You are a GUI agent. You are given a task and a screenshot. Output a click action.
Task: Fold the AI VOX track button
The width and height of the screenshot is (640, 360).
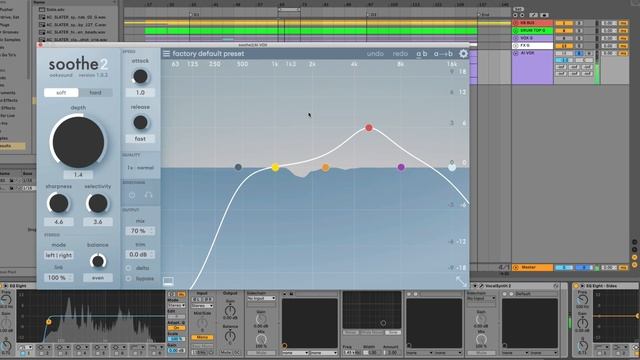tap(516, 53)
